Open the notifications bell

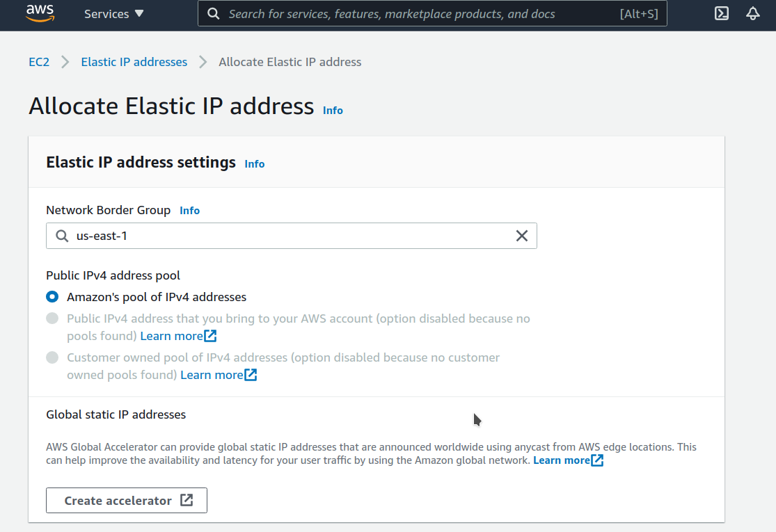(752, 13)
